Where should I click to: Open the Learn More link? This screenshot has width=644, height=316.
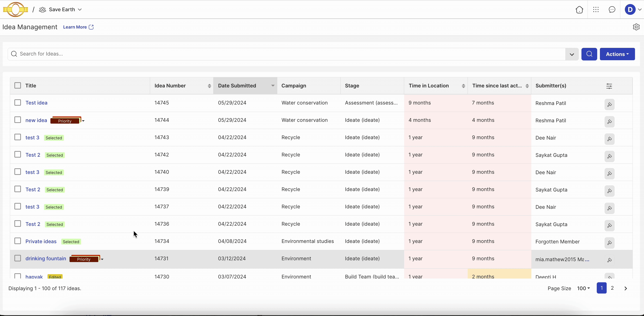point(78,27)
